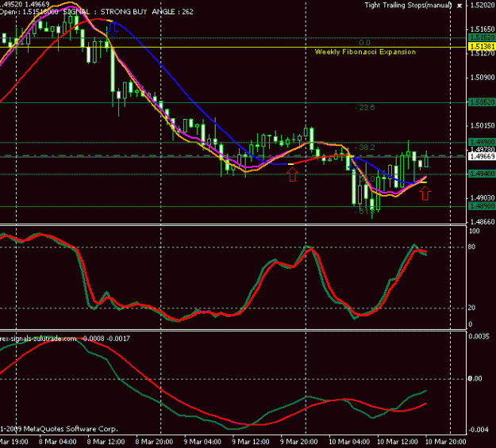Click the 61.8 Fibonacci level label
496x448 pixels.
click(x=365, y=211)
